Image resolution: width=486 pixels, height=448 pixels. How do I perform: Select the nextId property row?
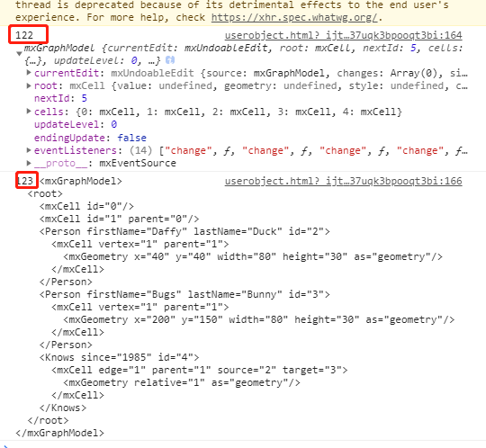(61, 99)
